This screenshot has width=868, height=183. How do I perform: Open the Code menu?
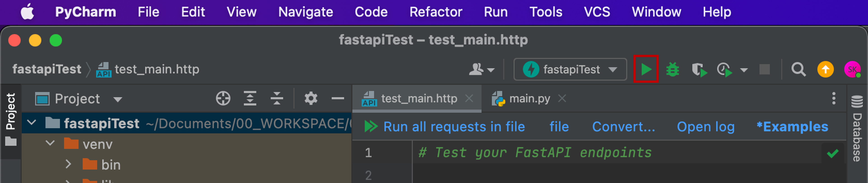coord(371,12)
